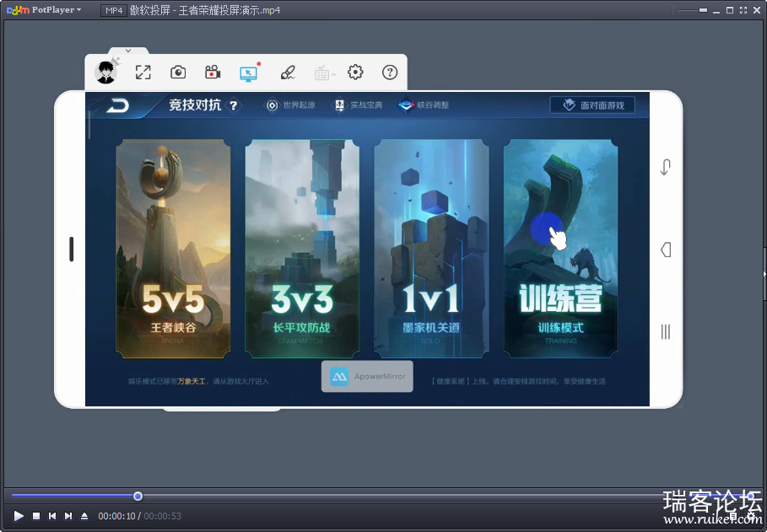The width and height of the screenshot is (767, 532).
Task: Click the 面对面游戏 button
Action: click(592, 105)
